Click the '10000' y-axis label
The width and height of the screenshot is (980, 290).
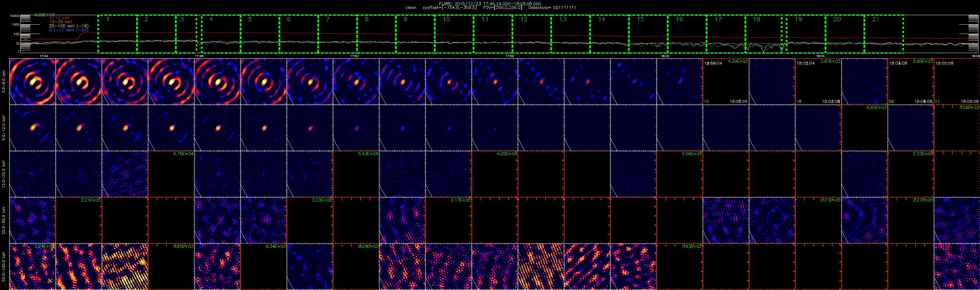(x=15, y=16)
